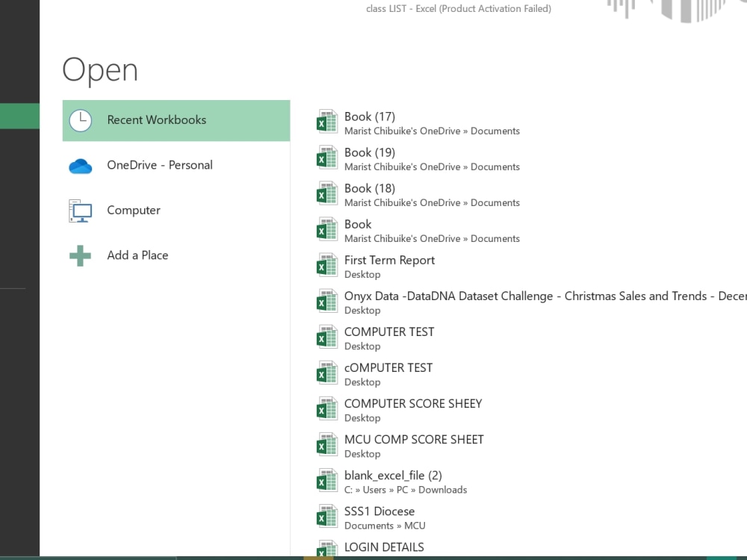Click the OneDrive path under Book (17)
The height and width of the screenshot is (560, 747).
click(432, 131)
